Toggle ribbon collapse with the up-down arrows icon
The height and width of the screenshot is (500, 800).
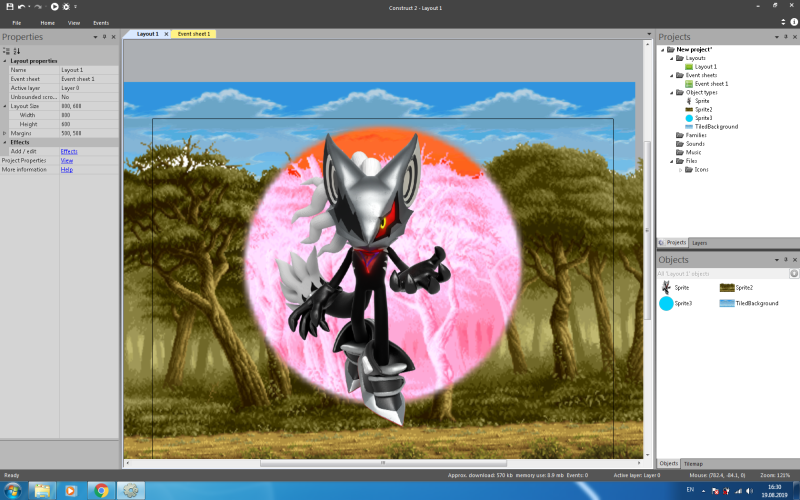(x=783, y=22)
